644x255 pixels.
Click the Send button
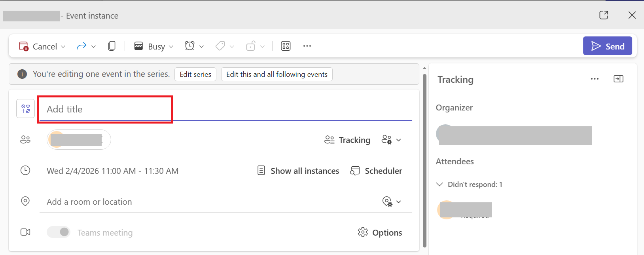607,46
